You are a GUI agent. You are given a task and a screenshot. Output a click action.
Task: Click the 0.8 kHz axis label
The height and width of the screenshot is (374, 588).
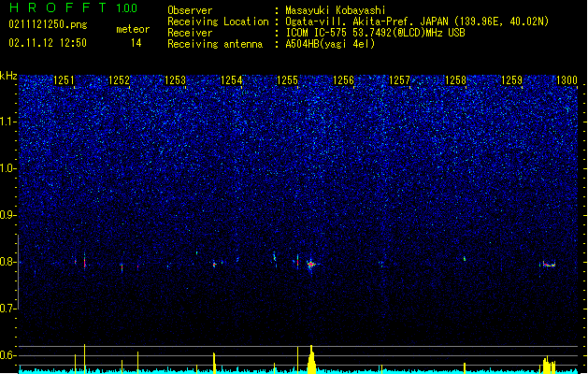pyautogui.click(x=8, y=262)
